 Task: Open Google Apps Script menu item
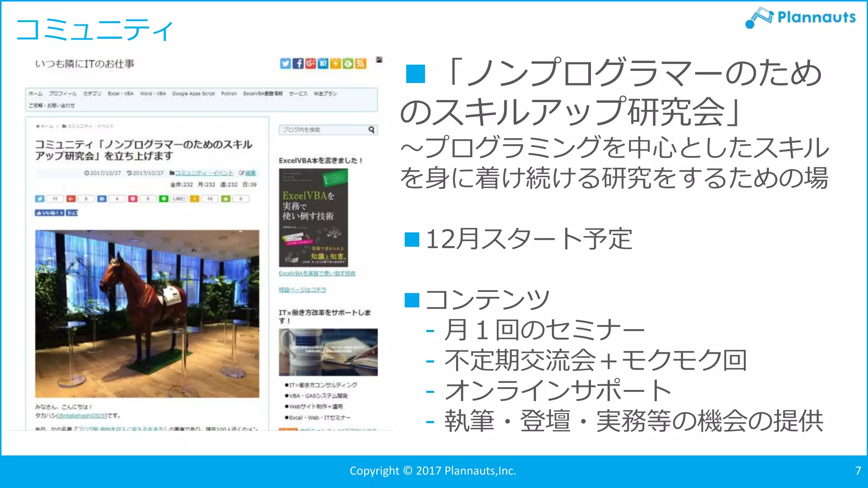[193, 94]
